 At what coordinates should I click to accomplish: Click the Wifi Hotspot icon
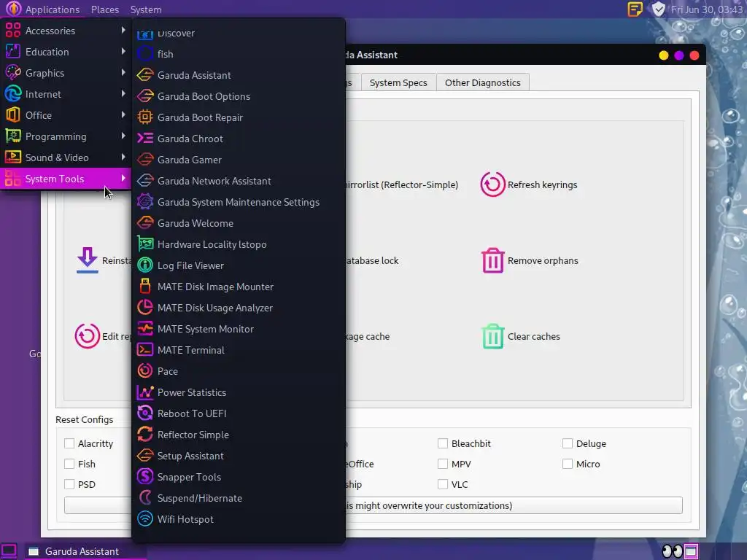(145, 519)
